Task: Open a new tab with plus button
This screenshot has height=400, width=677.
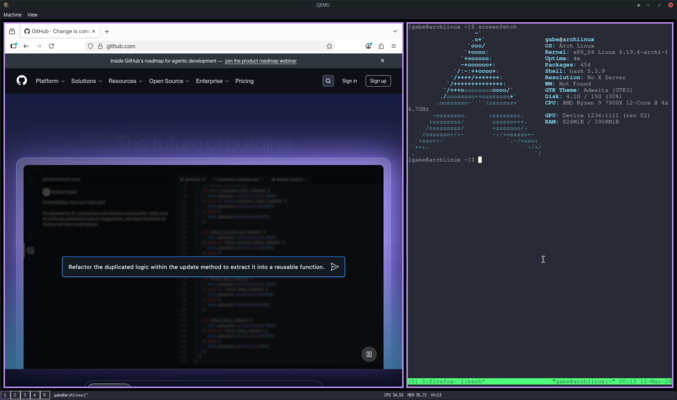Action: tap(107, 31)
